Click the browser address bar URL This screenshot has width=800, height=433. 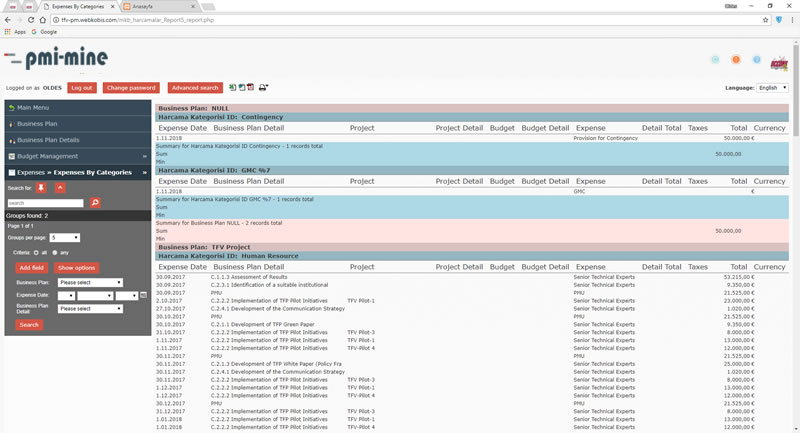137,20
